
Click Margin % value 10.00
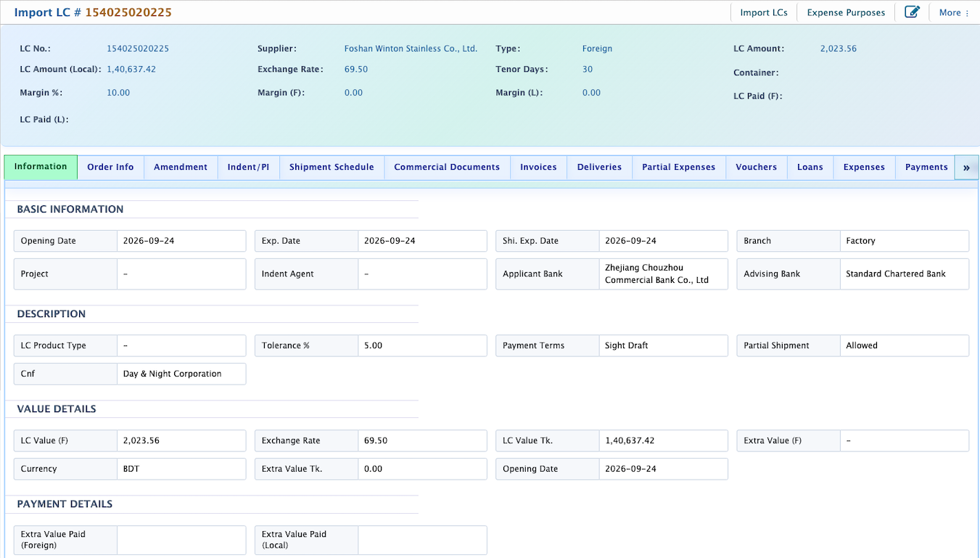point(118,92)
